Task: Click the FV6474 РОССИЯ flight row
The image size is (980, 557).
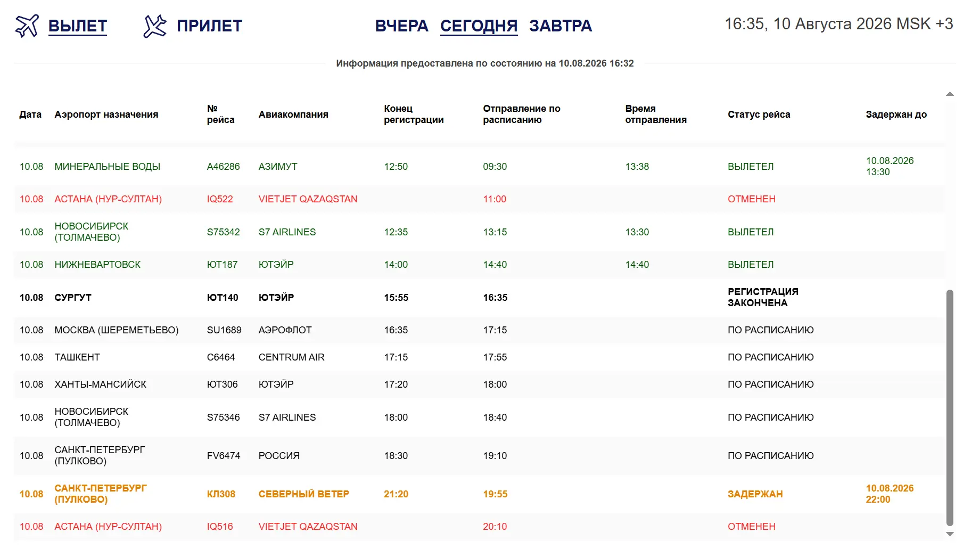Action: 479,456
